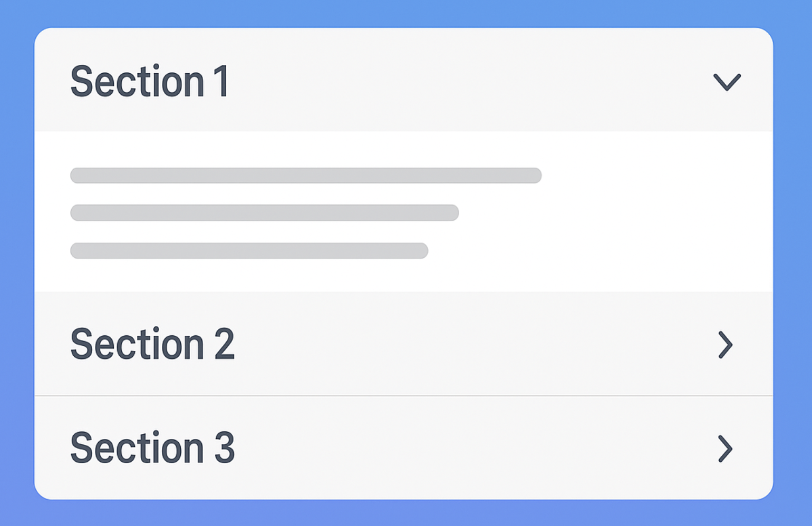Click the shortest bottom placeholder line
This screenshot has height=526, width=812.
(249, 250)
